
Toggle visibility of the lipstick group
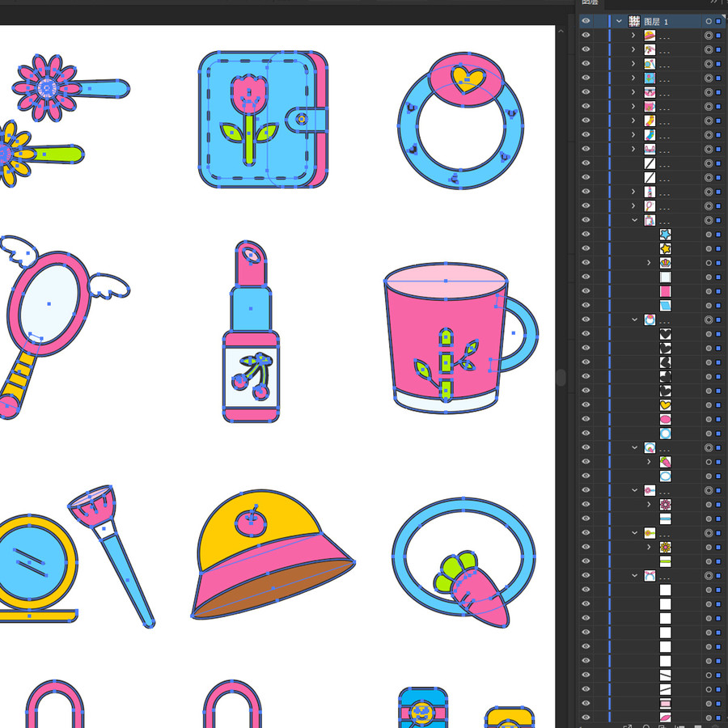586,192
